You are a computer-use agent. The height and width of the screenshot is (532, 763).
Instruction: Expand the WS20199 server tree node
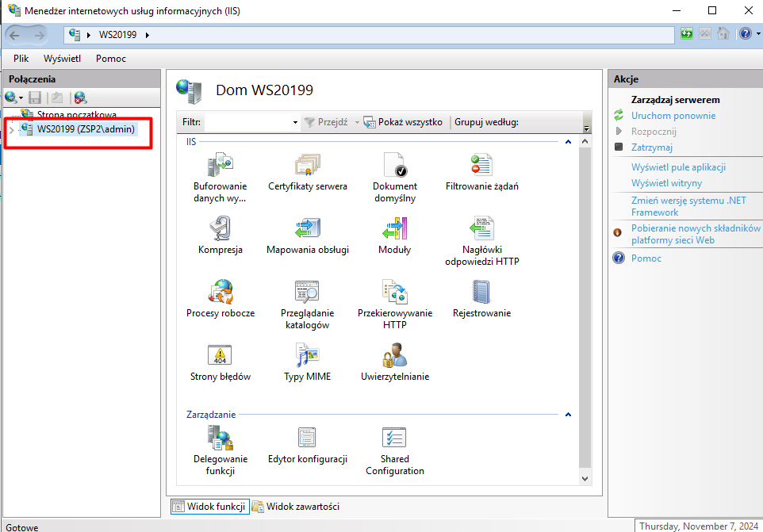(11, 129)
